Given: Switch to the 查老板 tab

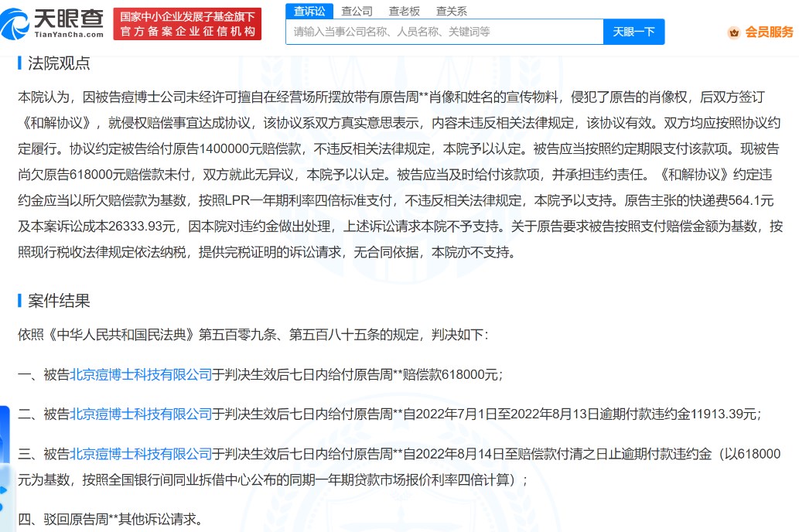Looking at the screenshot, I should (404, 11).
